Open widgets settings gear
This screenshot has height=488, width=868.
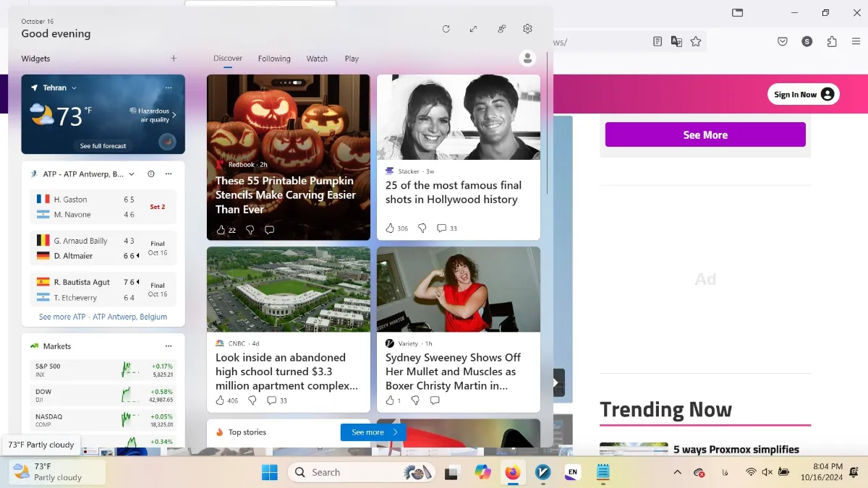tap(527, 29)
